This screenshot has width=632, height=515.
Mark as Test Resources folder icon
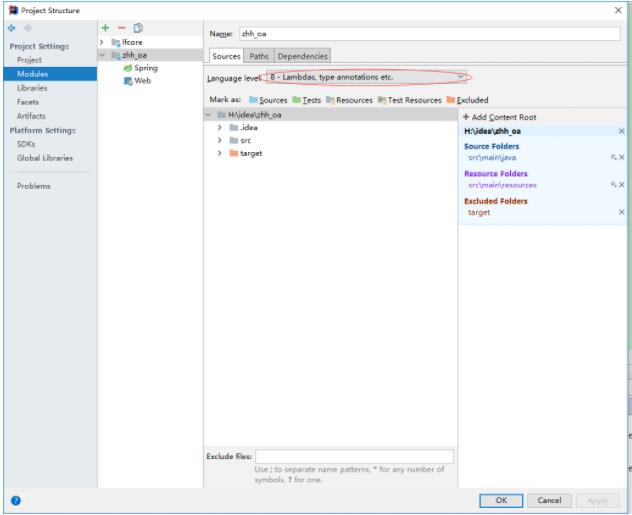point(382,100)
